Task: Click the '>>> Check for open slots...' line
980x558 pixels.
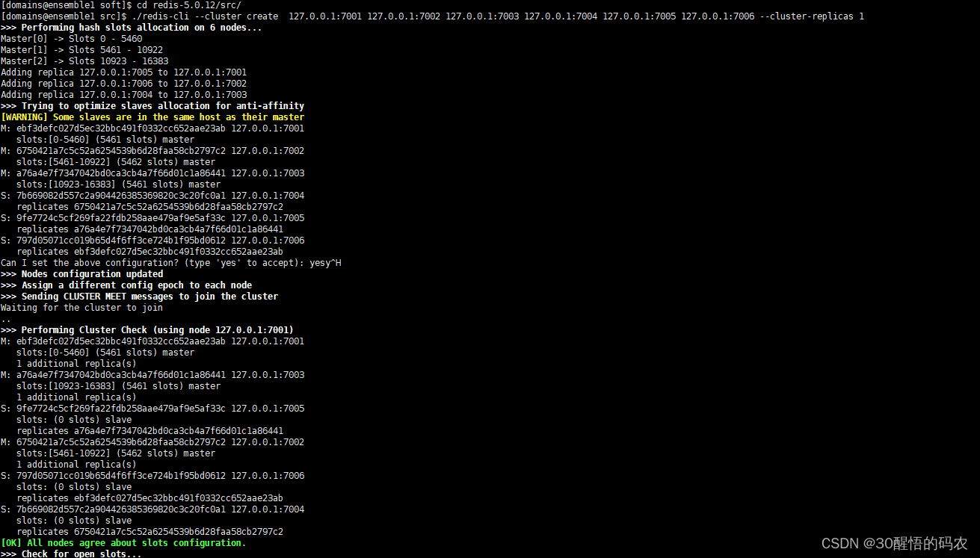Action: tap(72, 554)
